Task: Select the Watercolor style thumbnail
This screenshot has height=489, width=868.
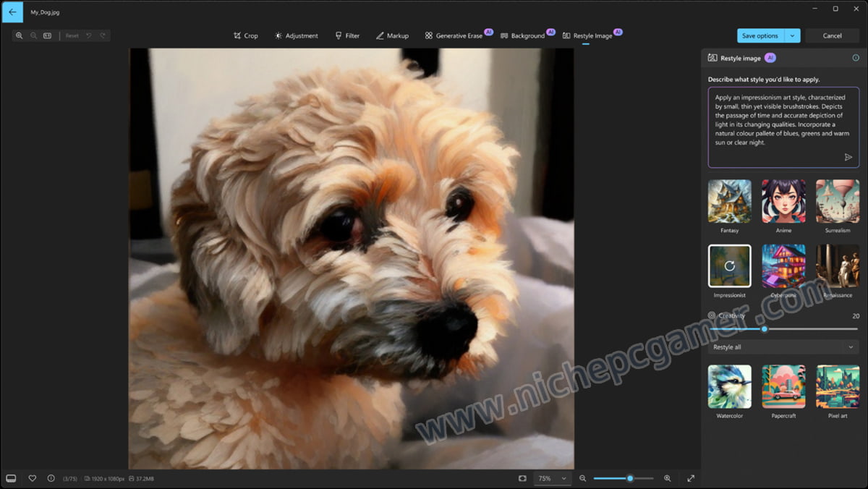Action: coord(729,386)
